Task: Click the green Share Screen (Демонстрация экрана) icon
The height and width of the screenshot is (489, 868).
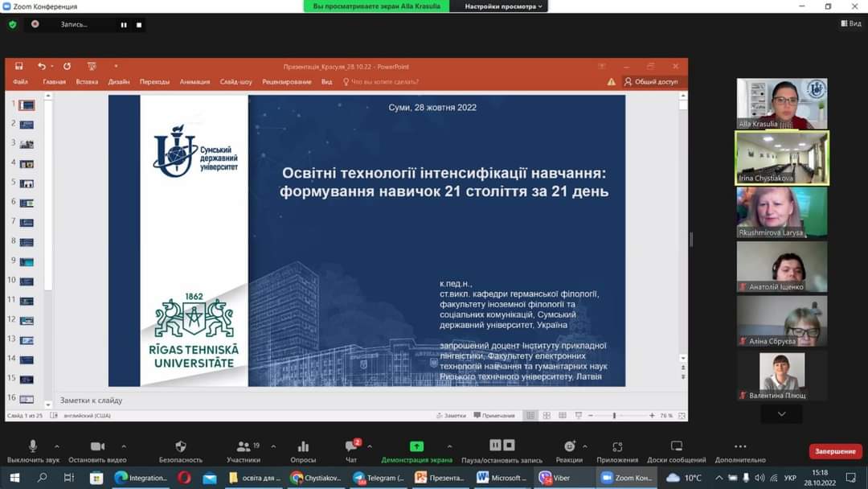Action: (416, 447)
